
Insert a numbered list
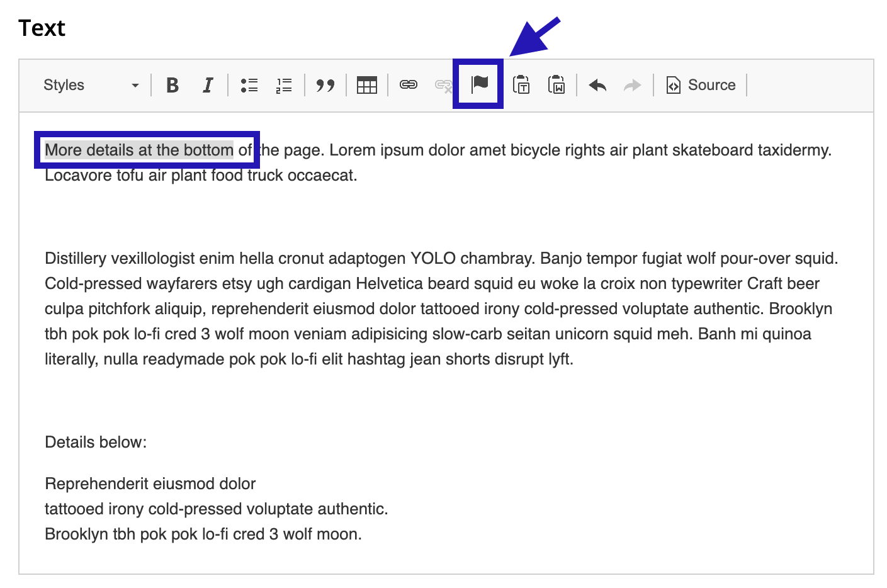click(x=284, y=85)
